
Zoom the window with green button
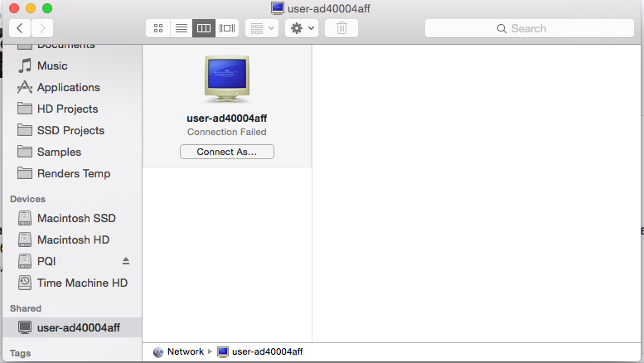pos(47,8)
